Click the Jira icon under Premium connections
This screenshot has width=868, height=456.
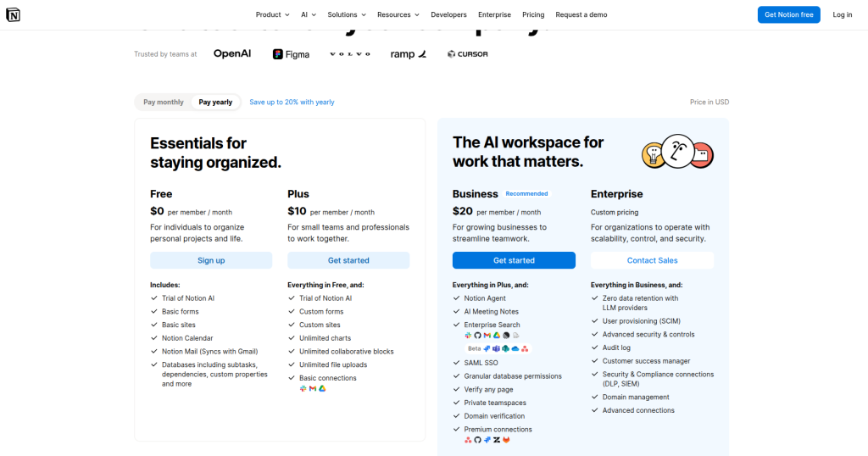pyautogui.click(x=487, y=440)
